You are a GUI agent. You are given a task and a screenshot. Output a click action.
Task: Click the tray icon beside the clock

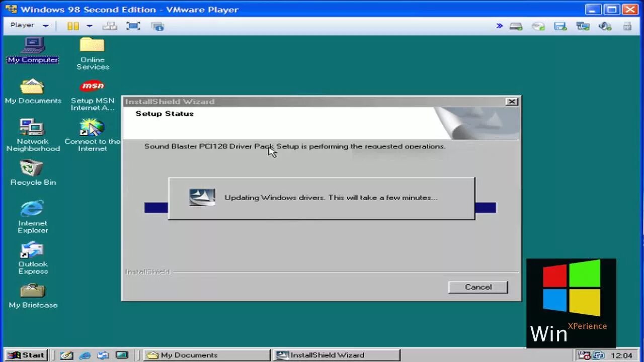[598, 355]
